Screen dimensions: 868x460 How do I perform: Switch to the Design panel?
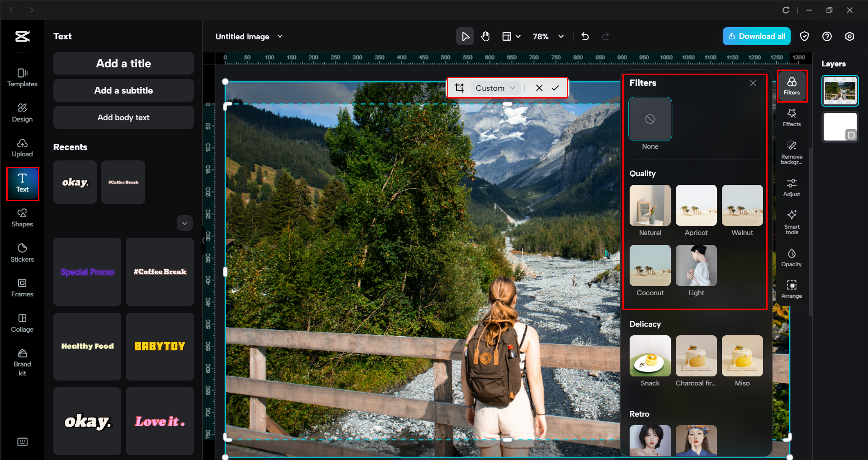(x=22, y=113)
